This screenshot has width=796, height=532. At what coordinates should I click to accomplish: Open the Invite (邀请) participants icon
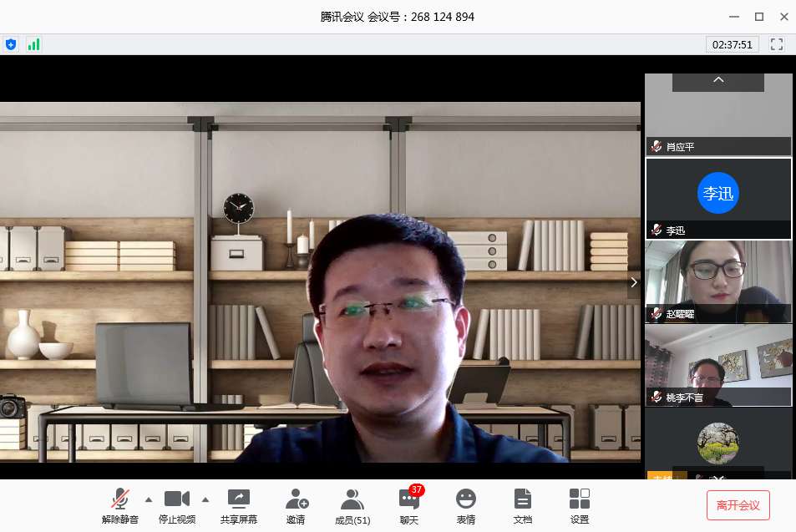pos(296,506)
